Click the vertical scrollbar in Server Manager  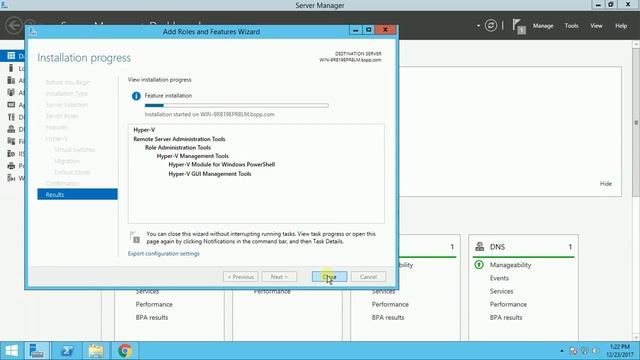(x=636, y=122)
